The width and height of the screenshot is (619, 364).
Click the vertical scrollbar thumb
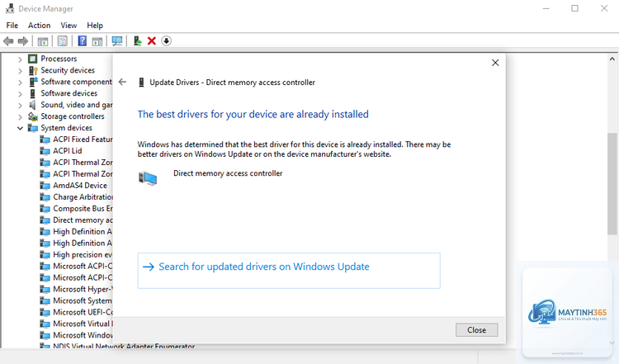pyautogui.click(x=612, y=185)
